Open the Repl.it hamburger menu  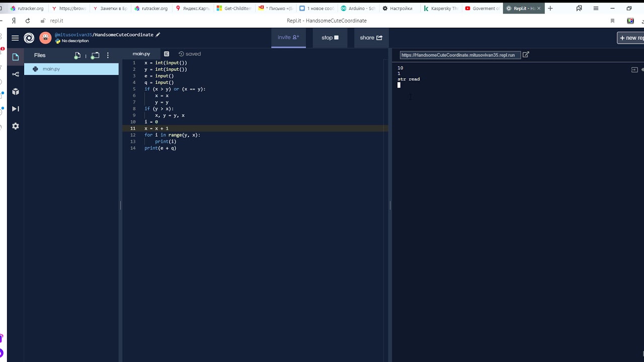pos(15,38)
